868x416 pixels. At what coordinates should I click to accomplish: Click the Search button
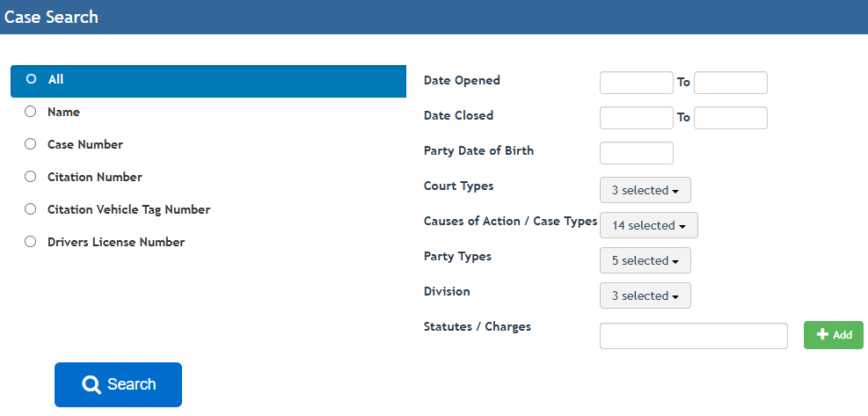click(118, 384)
